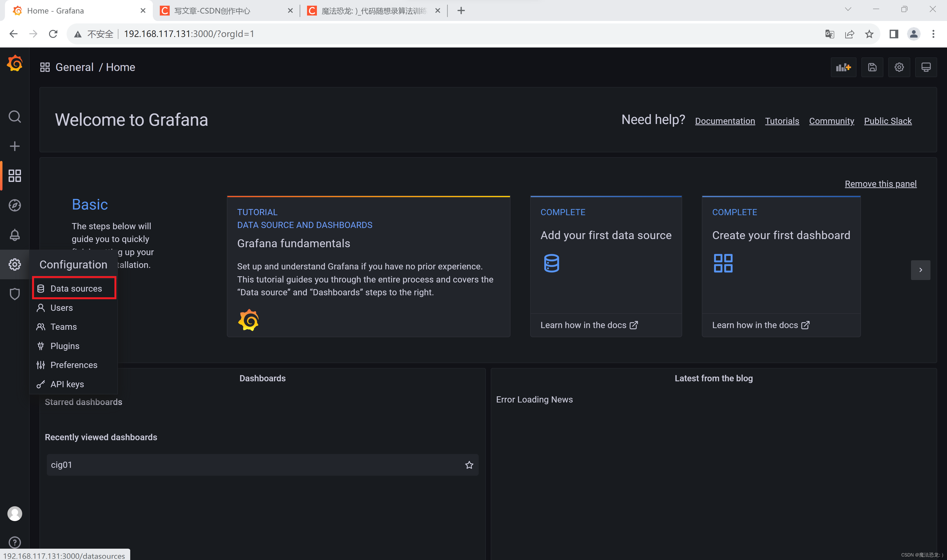
Task: Click the Create your first dashboard card
Action: coord(781,266)
